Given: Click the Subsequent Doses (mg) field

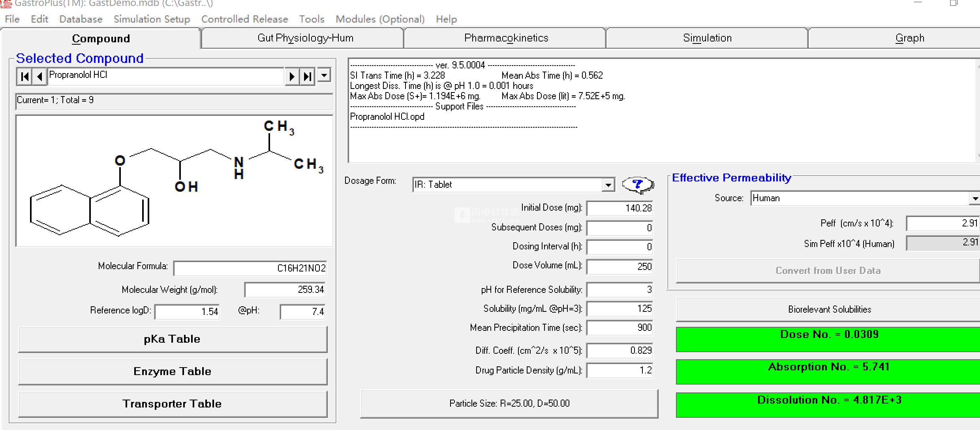Looking at the screenshot, I should (620, 228).
